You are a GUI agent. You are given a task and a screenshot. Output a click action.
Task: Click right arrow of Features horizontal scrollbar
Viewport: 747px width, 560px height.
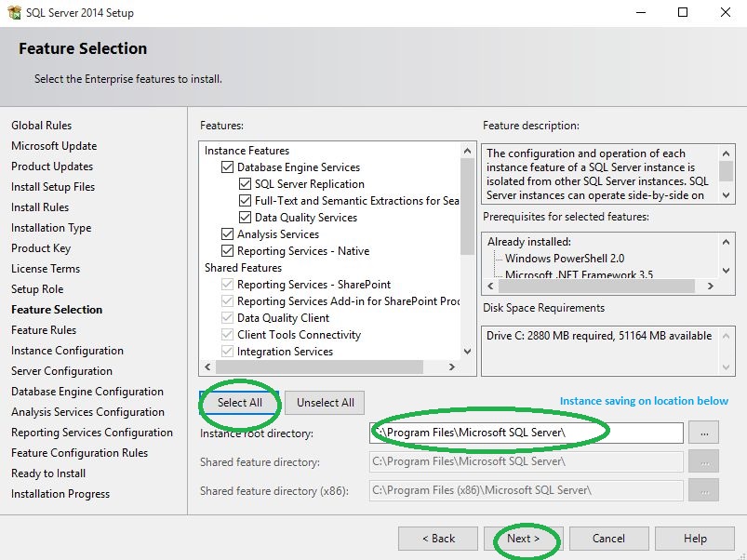(452, 367)
